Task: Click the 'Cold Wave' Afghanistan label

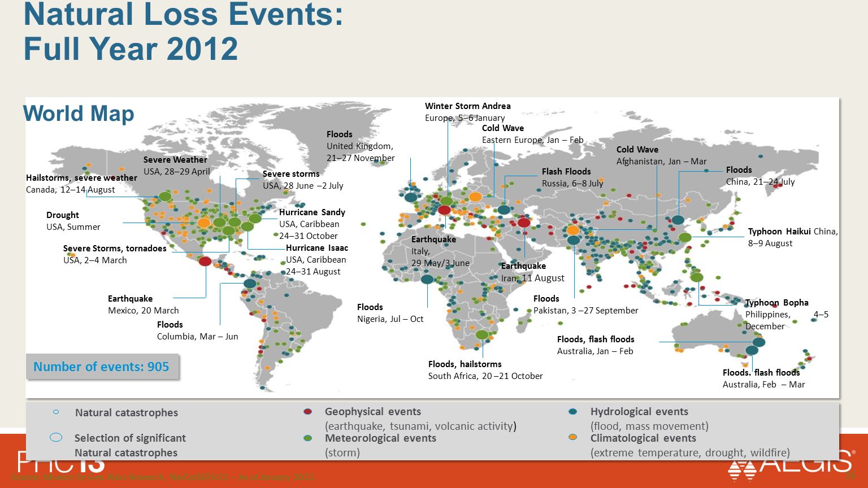Action: (637, 150)
